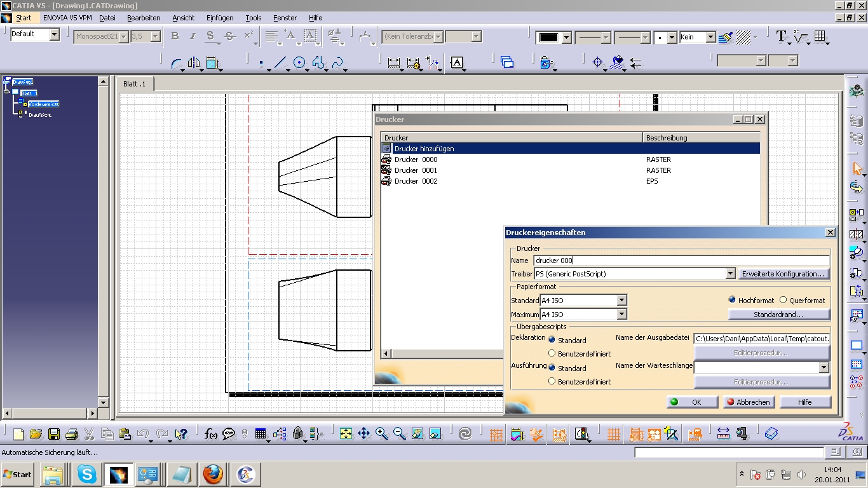The image size is (868, 488).
Task: Open the Fenster menu
Action: pyautogui.click(x=285, y=18)
